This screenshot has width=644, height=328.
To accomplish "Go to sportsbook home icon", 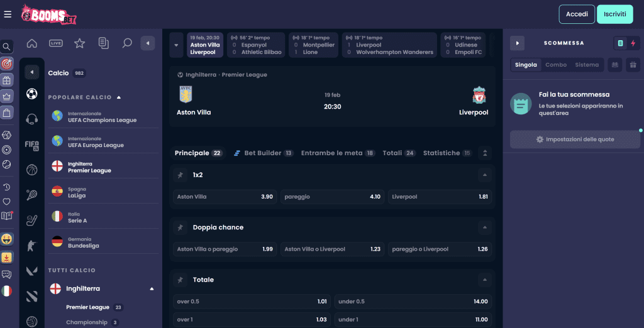I will (x=31, y=43).
